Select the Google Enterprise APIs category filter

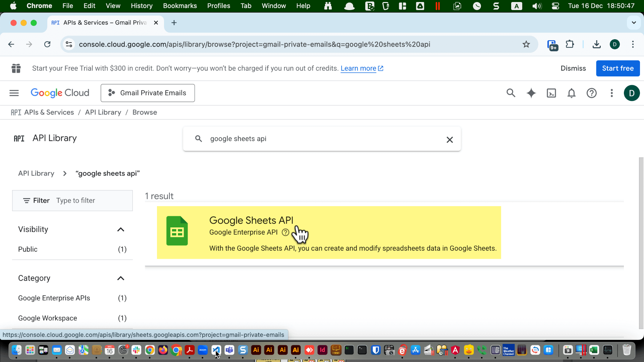54,298
